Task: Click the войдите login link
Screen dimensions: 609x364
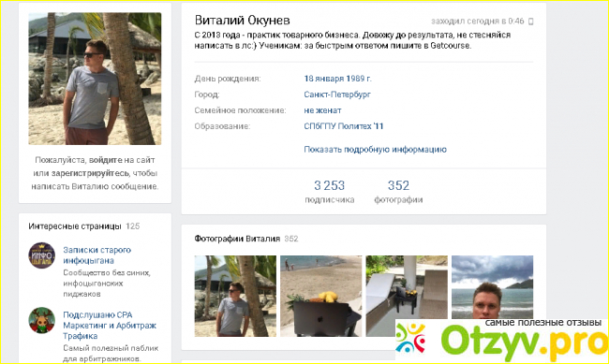Action: [x=106, y=160]
